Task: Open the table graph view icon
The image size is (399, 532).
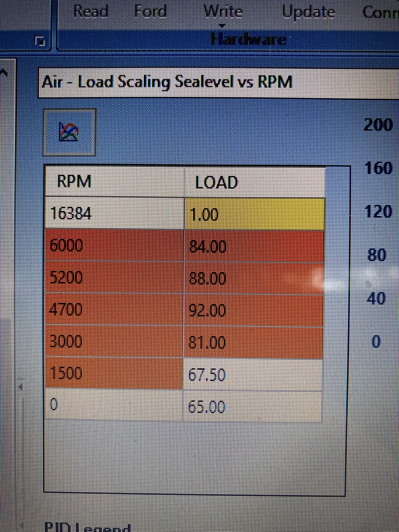Action: [x=70, y=132]
